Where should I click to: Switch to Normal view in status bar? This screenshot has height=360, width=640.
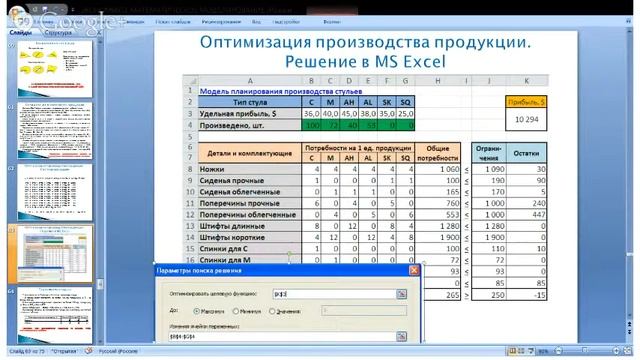pyautogui.click(x=512, y=351)
